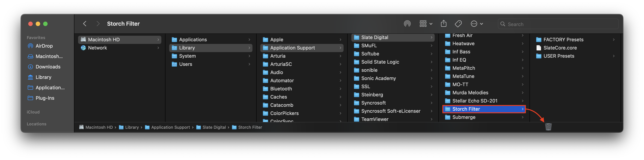644x160 pixels.
Task: Open the Solid State Logic folder
Action: (x=393, y=62)
